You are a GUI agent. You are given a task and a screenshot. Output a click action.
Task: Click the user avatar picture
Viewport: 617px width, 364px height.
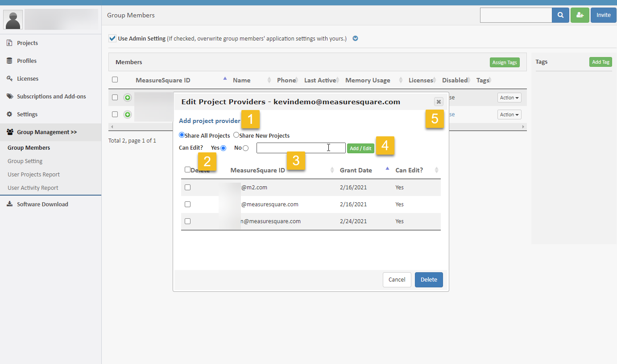[13, 20]
